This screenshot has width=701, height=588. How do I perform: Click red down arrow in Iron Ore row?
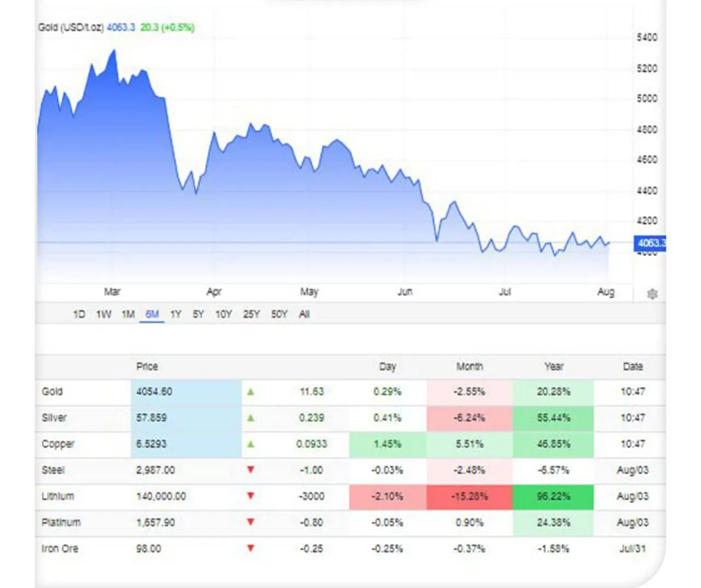coord(250,548)
